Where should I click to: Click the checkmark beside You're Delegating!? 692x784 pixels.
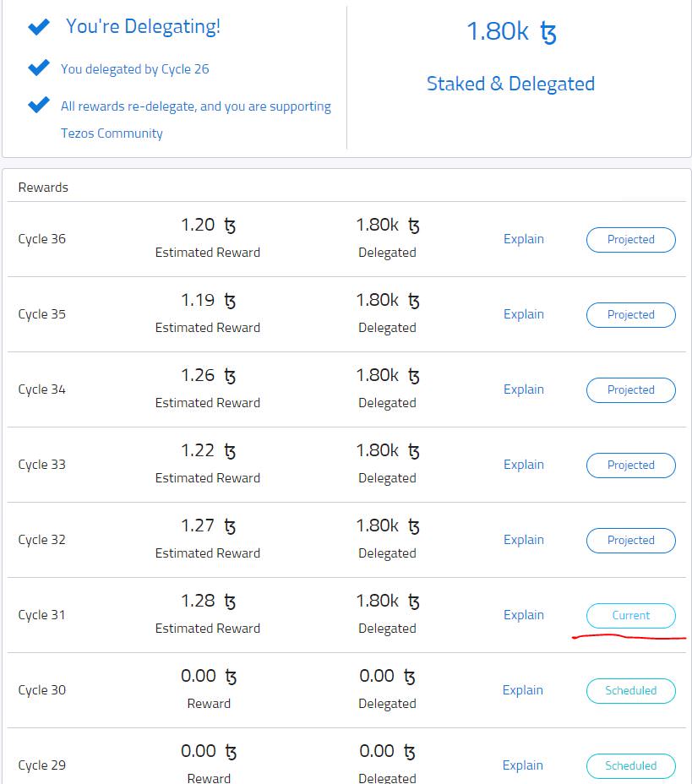(39, 26)
